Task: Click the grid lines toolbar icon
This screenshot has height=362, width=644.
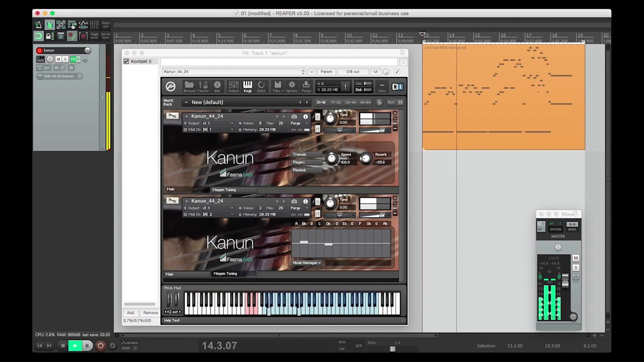Action: pos(94,25)
